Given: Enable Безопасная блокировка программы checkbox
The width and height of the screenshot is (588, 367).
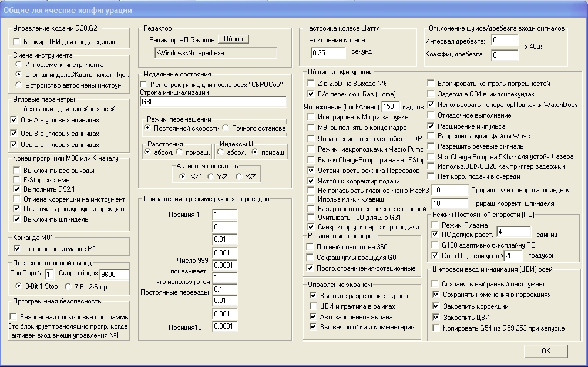Looking at the screenshot, I should (13, 316).
